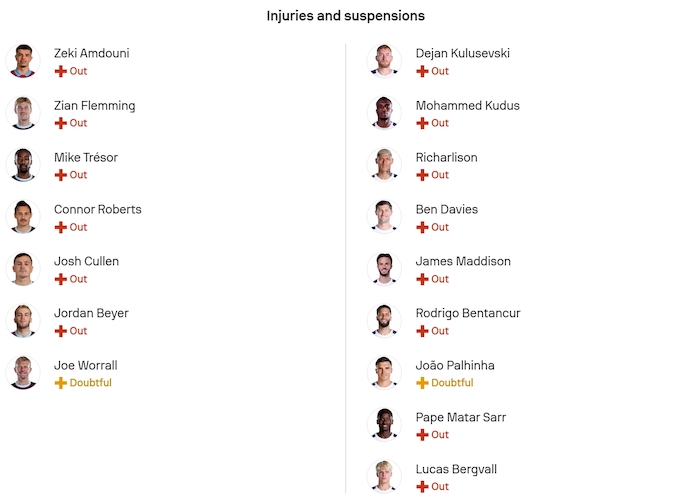This screenshot has height=499, width=690.
Task: Click Mohammed Kudus's player photo
Action: pos(384,113)
